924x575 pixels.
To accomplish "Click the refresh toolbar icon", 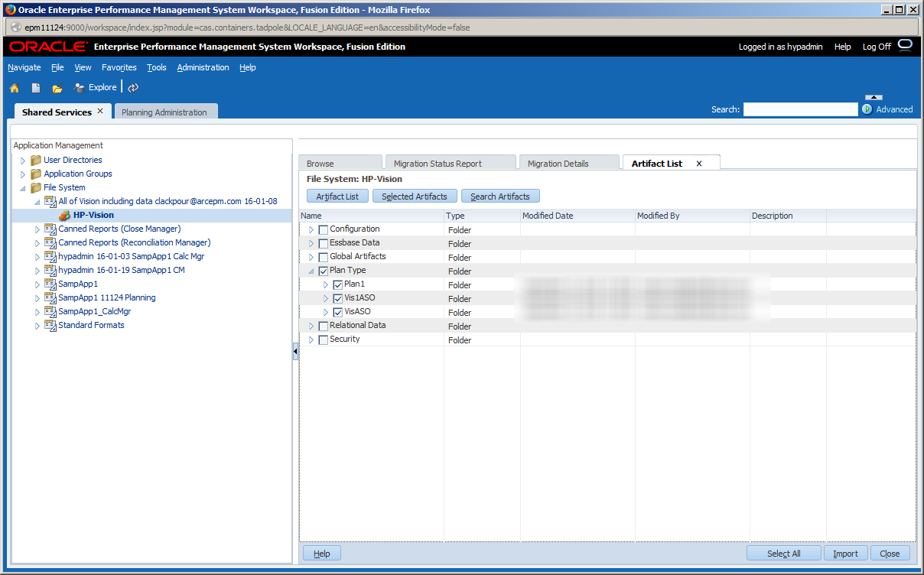I will tap(133, 88).
